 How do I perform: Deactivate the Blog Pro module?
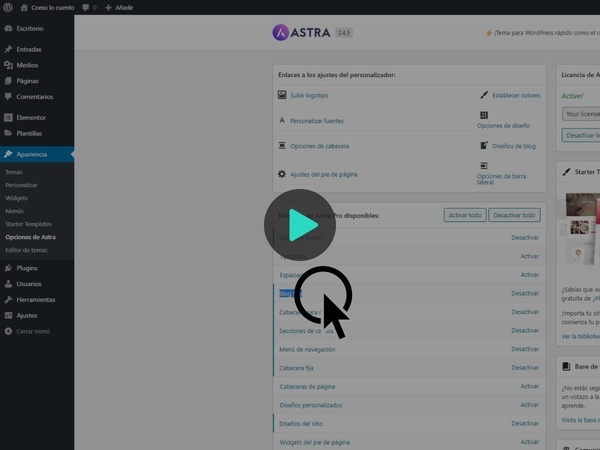tap(525, 293)
